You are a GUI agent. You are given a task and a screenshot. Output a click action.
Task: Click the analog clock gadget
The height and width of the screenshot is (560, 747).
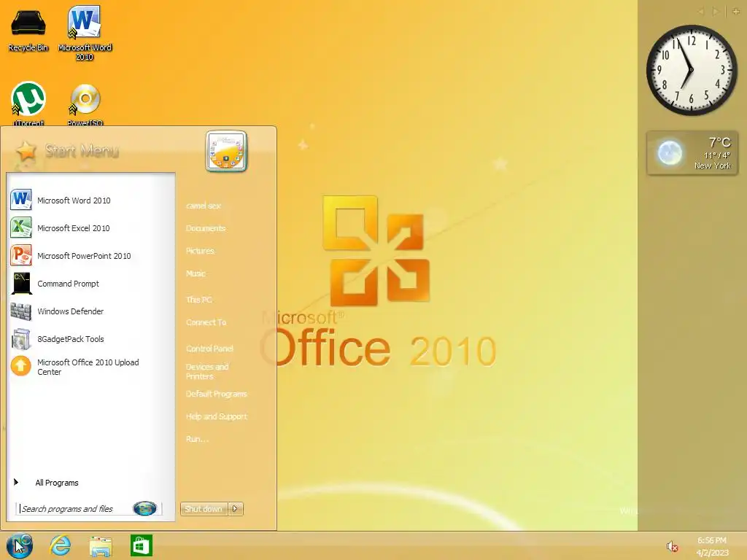(x=692, y=70)
